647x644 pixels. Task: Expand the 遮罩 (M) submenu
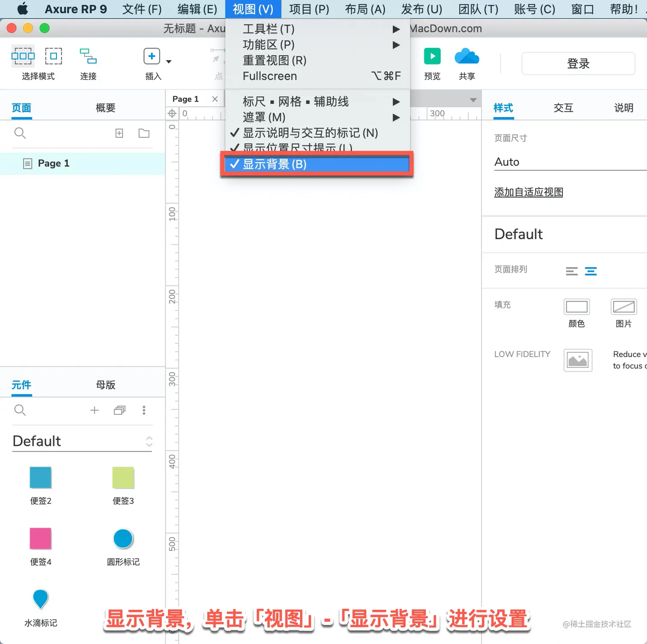(x=318, y=117)
